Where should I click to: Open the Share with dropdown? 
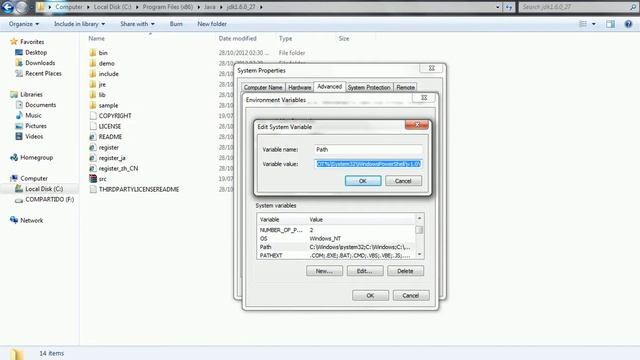137,24
